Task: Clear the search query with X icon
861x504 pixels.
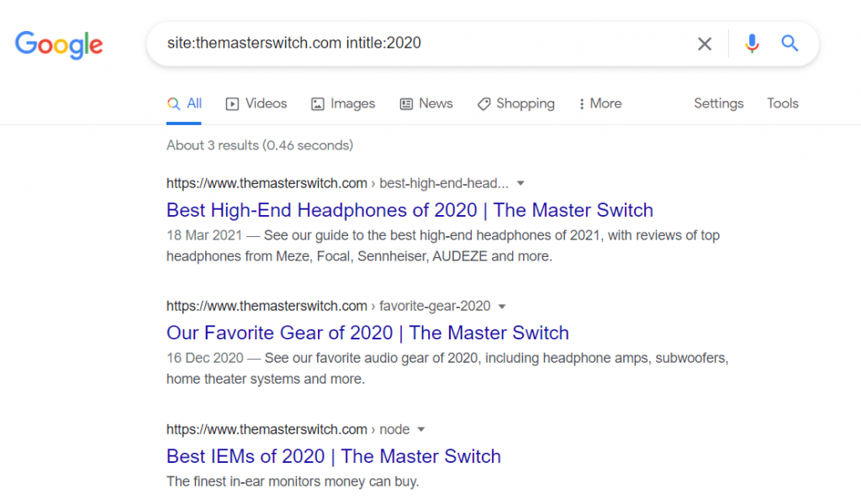Action: coord(705,44)
